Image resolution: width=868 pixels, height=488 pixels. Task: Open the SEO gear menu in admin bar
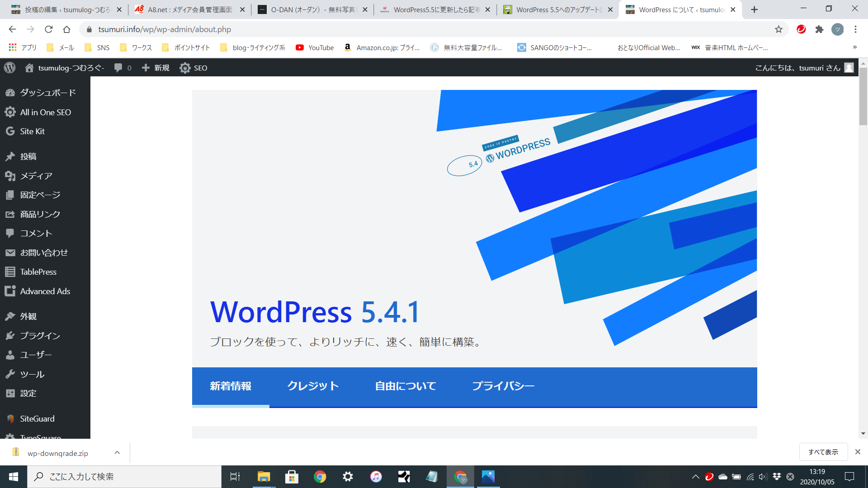[193, 68]
